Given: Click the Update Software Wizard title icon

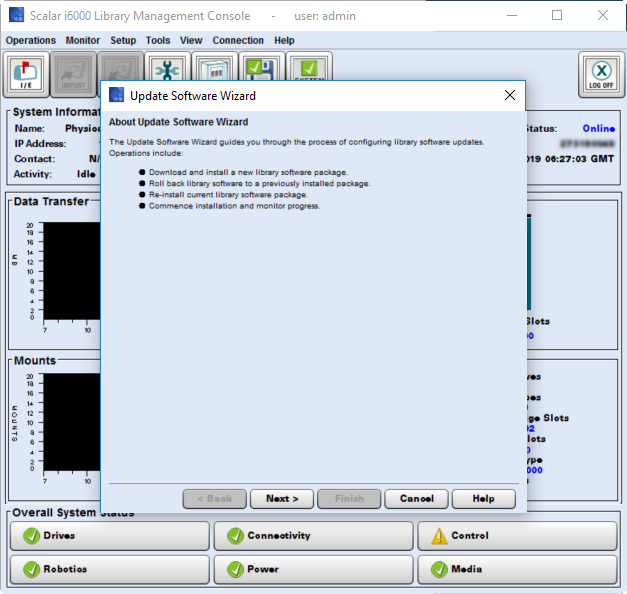Looking at the screenshot, I should point(116,95).
